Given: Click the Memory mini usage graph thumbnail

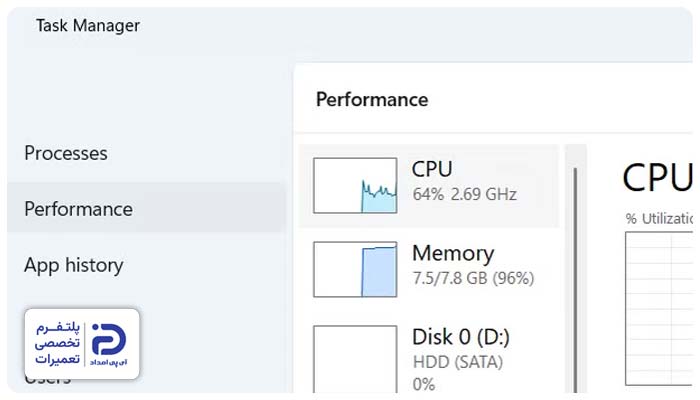Looking at the screenshot, I should [355, 269].
